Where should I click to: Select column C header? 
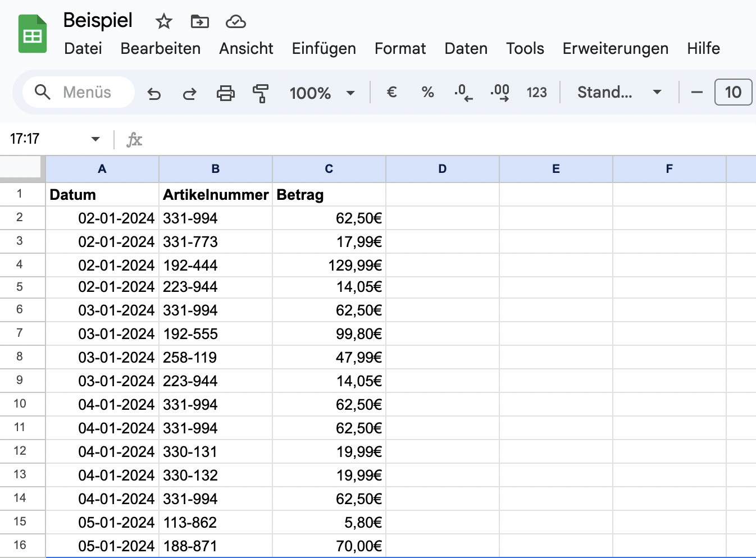point(329,169)
